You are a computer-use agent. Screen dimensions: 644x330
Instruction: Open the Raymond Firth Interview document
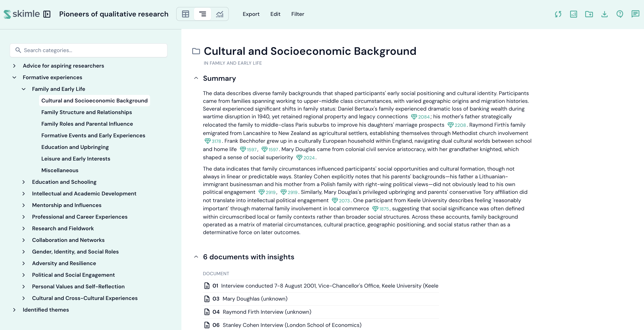267,312
